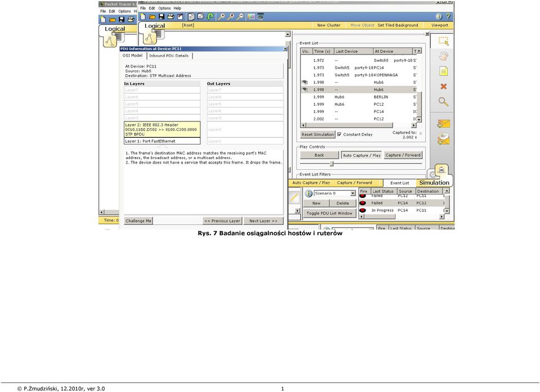Open the Event List tab near Simulation
The height and width of the screenshot is (392, 540).
tap(399, 183)
